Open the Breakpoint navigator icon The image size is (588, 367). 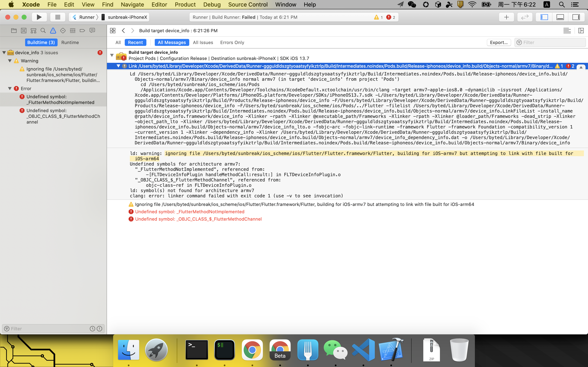[82, 31]
